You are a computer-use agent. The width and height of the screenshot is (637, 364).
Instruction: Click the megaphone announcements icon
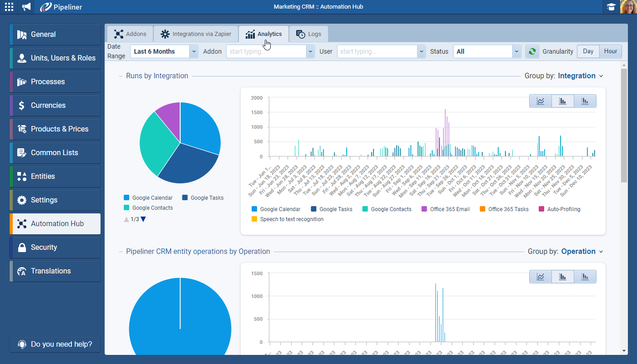click(27, 7)
